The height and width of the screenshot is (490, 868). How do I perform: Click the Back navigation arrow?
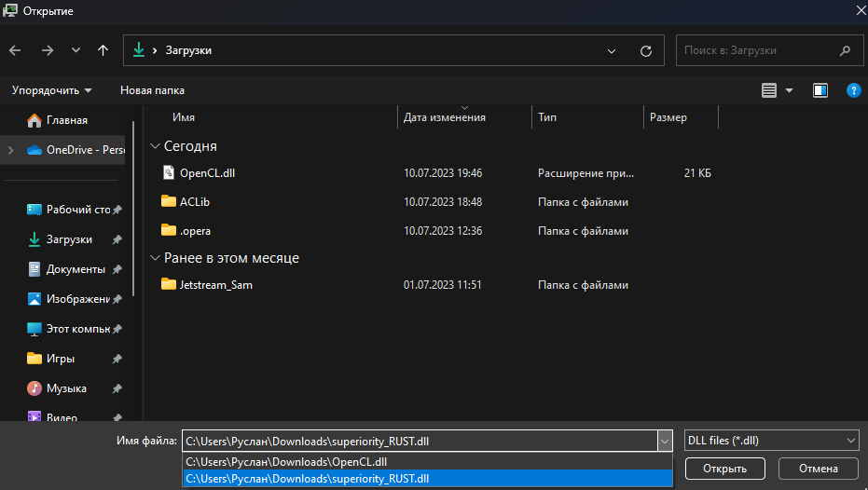pos(15,50)
